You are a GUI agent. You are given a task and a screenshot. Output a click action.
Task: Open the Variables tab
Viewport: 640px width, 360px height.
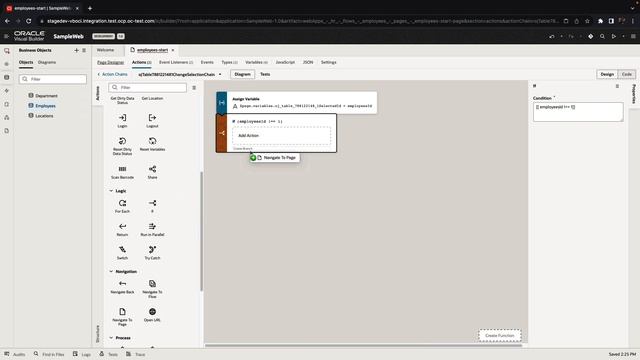[x=256, y=62]
